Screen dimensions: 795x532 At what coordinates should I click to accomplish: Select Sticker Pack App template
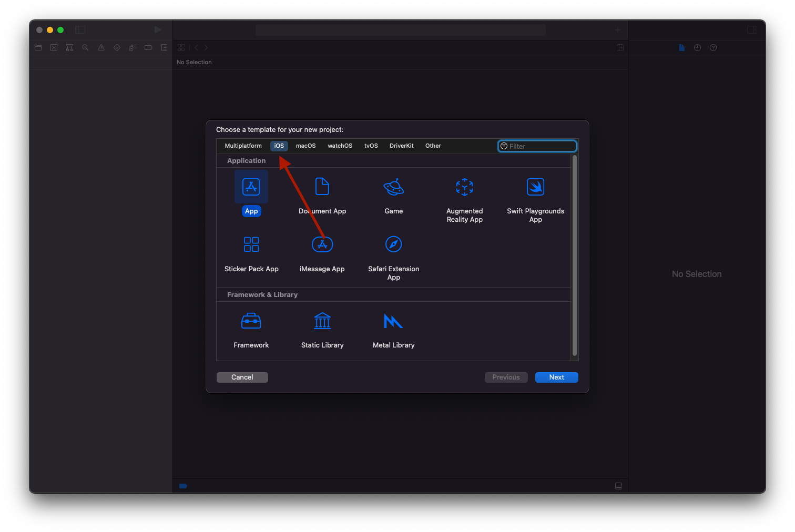click(x=251, y=244)
